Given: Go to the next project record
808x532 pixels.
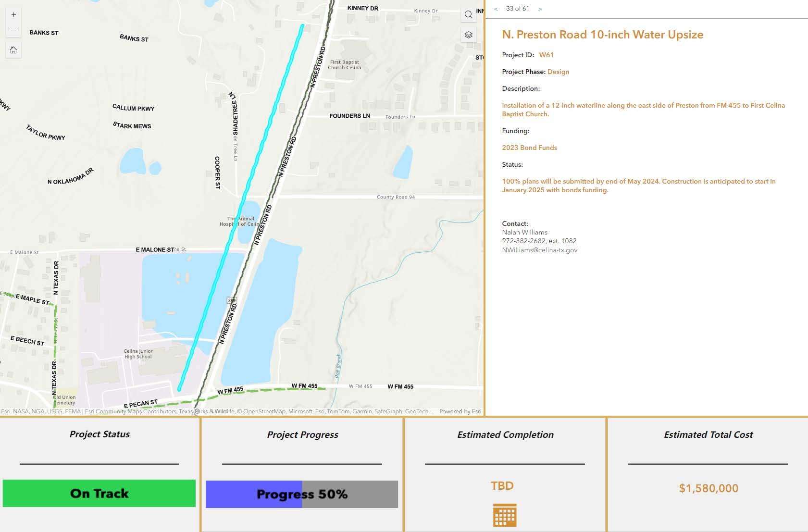Looking at the screenshot, I should click(540, 9).
